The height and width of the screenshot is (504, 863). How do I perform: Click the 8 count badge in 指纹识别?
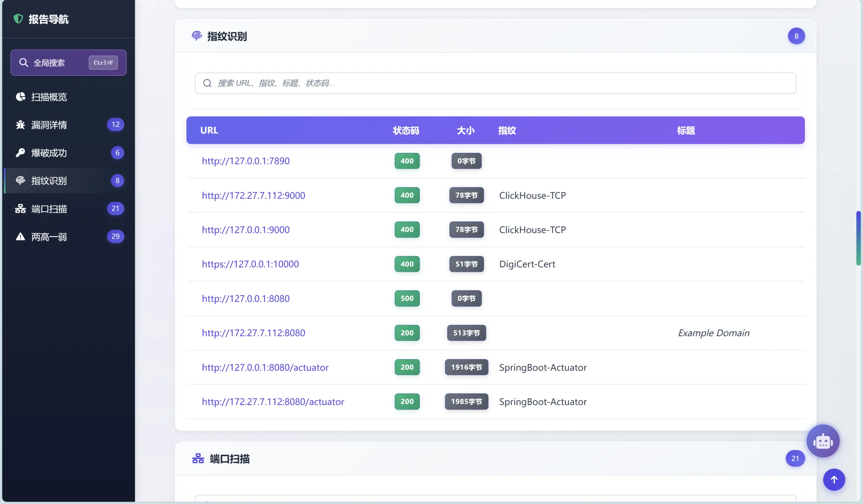point(796,36)
